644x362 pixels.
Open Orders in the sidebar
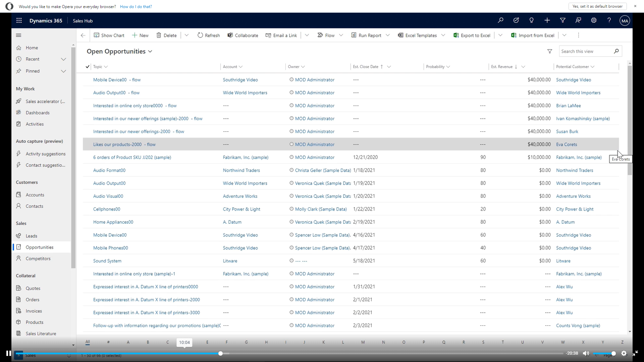click(33, 300)
